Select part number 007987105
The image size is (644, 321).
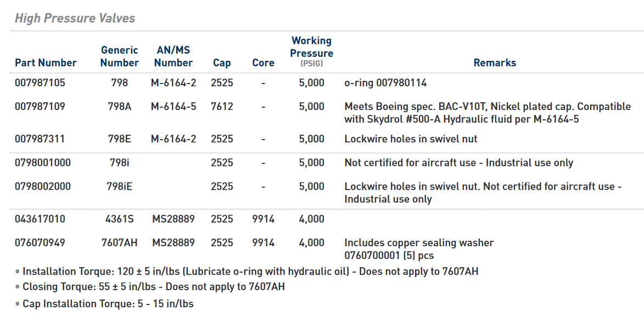click(x=40, y=83)
